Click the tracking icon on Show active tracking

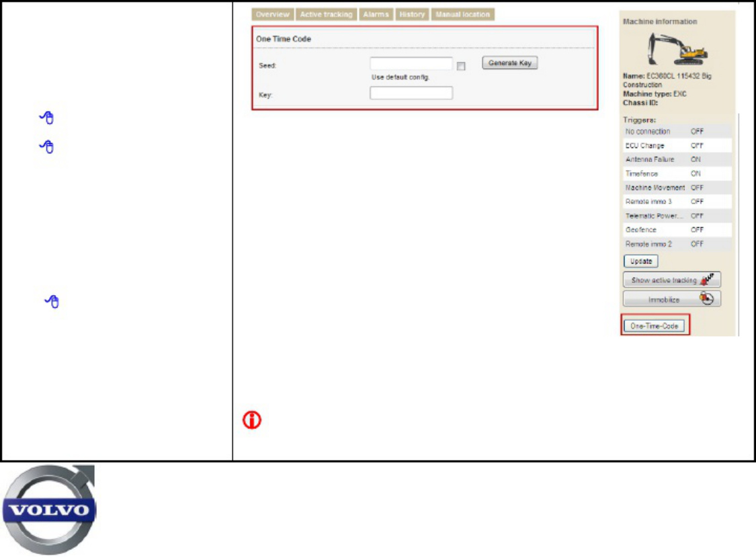pyautogui.click(x=708, y=279)
